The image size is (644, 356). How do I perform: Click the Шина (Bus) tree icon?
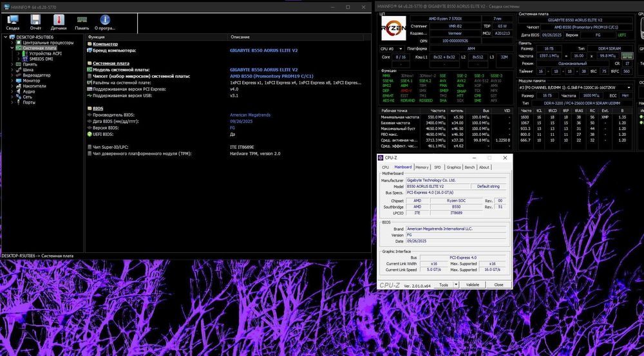click(x=19, y=70)
